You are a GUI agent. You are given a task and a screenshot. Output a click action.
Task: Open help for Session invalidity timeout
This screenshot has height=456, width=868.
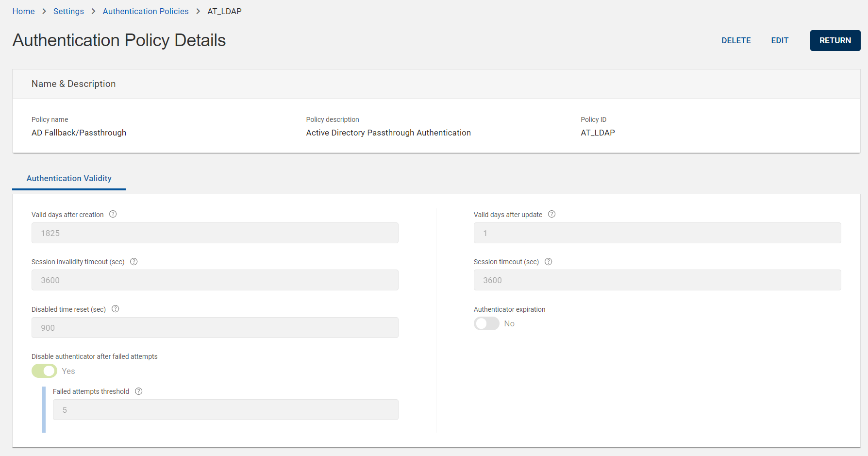pyautogui.click(x=134, y=261)
